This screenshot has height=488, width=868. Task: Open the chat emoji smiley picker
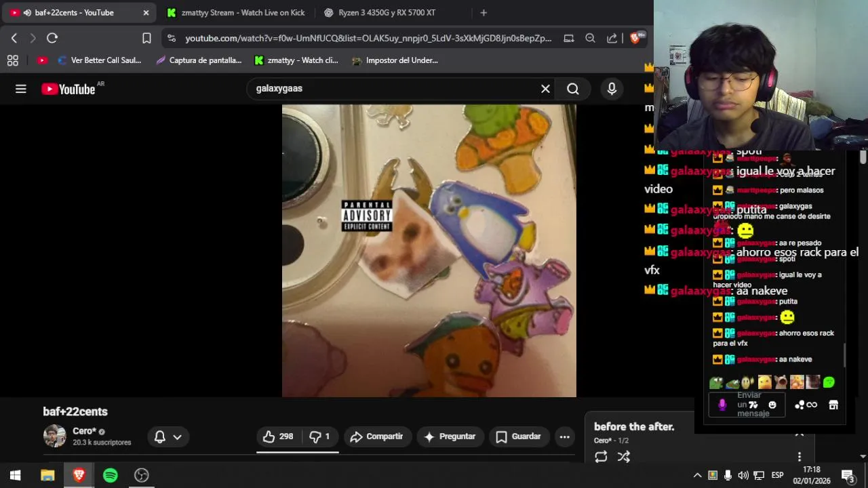772,405
